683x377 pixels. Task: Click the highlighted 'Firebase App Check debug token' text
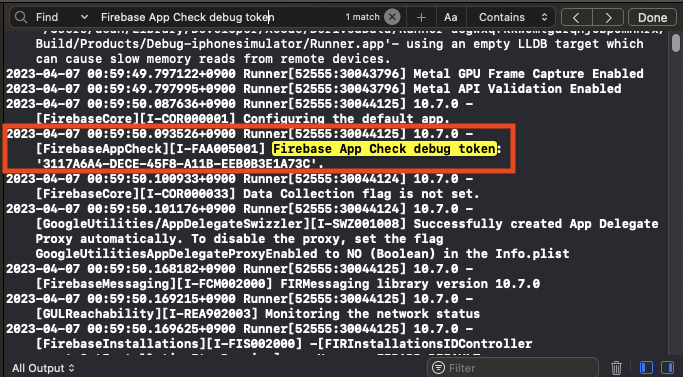pos(385,149)
